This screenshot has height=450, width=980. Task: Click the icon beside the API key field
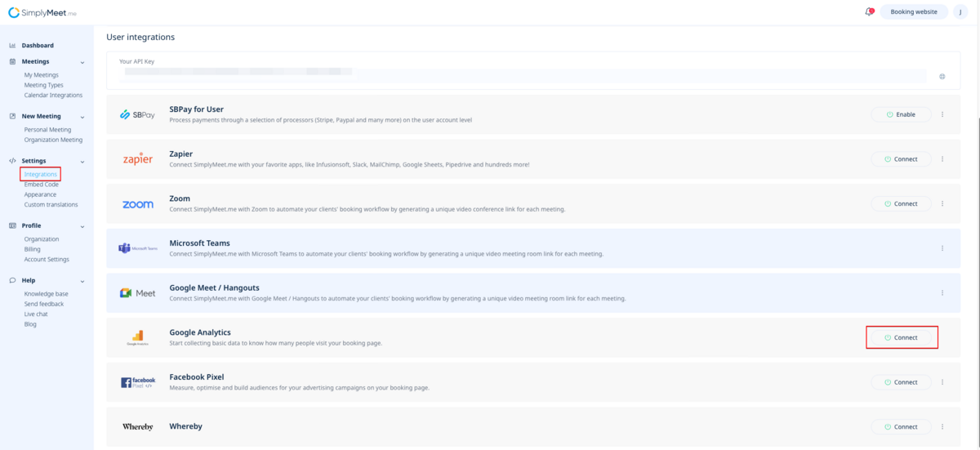click(942, 77)
